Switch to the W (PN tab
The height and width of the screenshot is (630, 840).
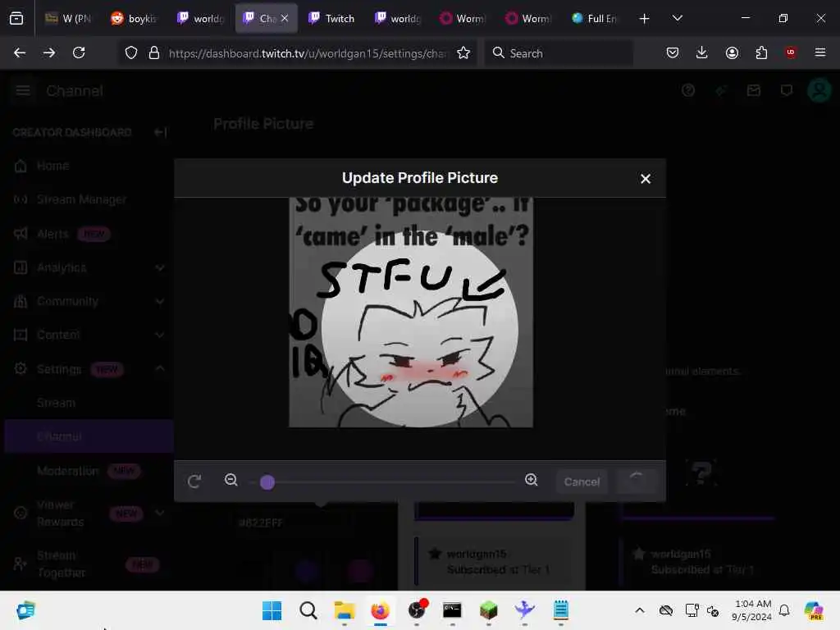(x=69, y=18)
